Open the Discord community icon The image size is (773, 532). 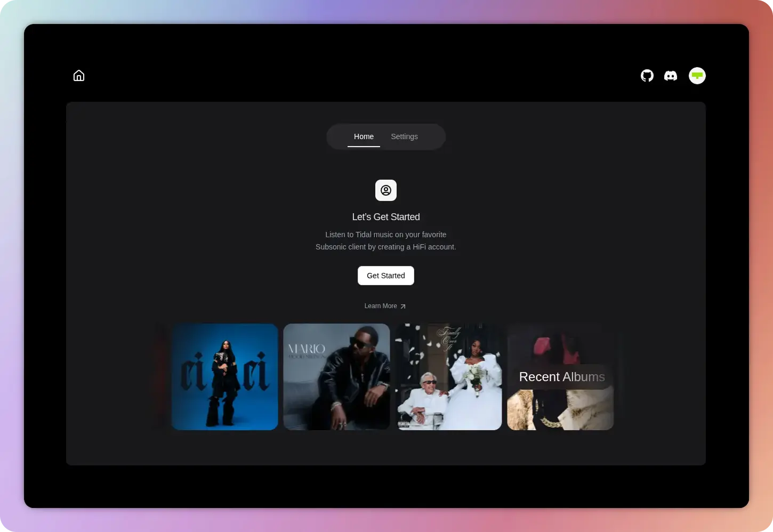coord(671,75)
